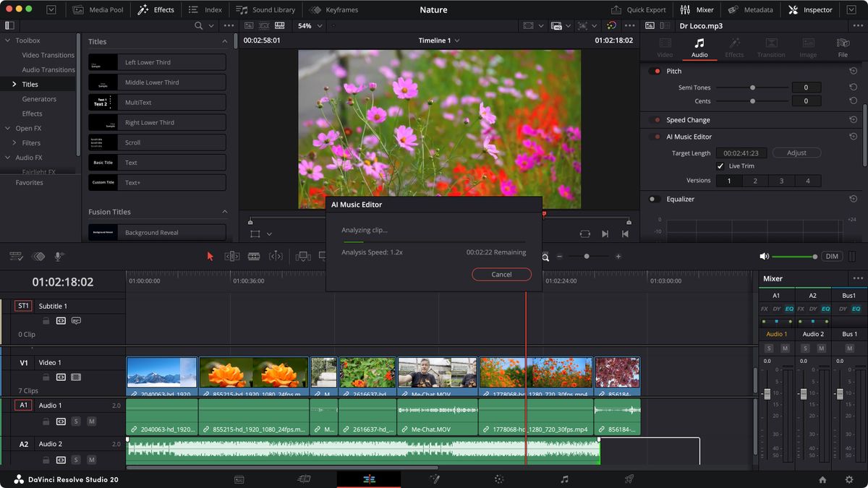This screenshot has width=868, height=488.
Task: Search the effects library magnifier icon
Action: (199, 25)
